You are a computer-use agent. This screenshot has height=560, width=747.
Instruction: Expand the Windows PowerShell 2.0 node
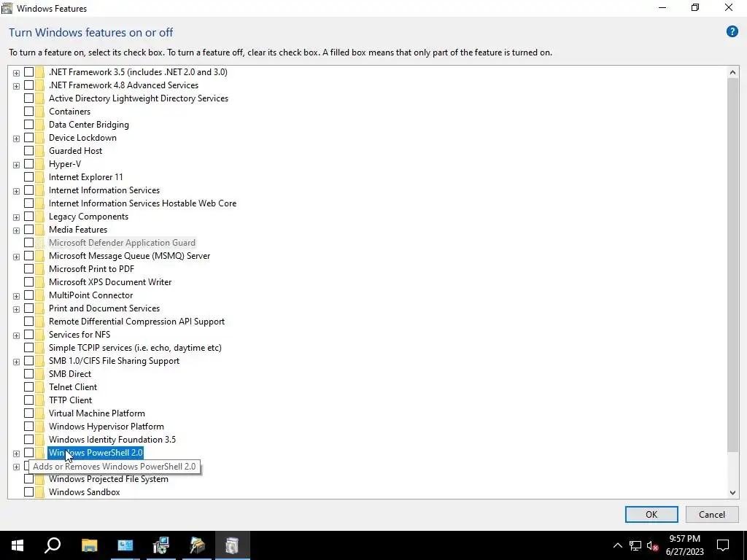[16, 454]
